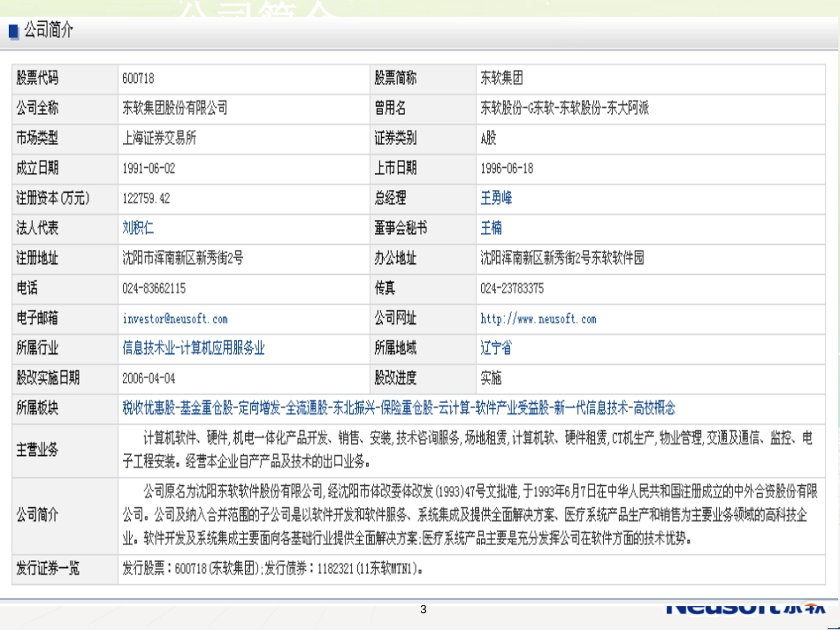Click the slide page number 3
The image size is (840, 630).
click(424, 609)
